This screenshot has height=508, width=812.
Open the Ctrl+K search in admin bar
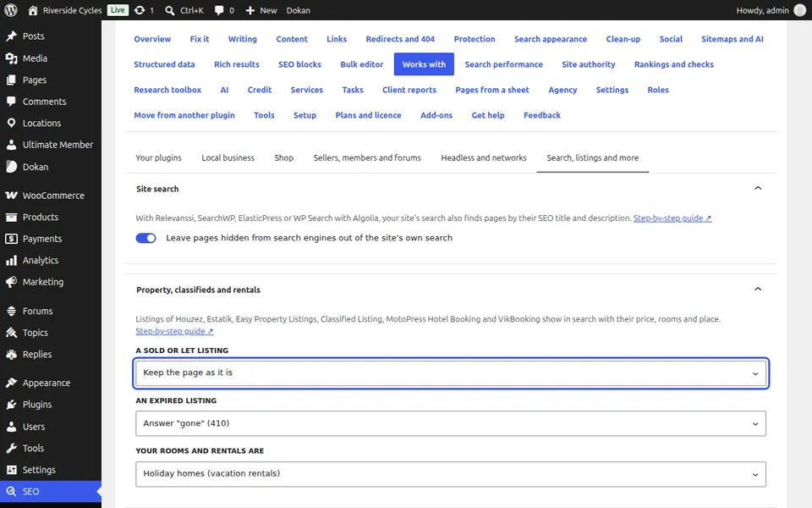point(184,10)
